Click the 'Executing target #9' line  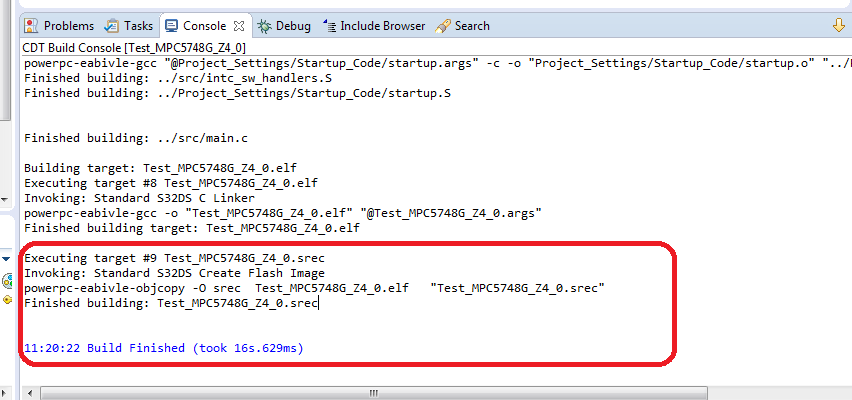pos(174,258)
